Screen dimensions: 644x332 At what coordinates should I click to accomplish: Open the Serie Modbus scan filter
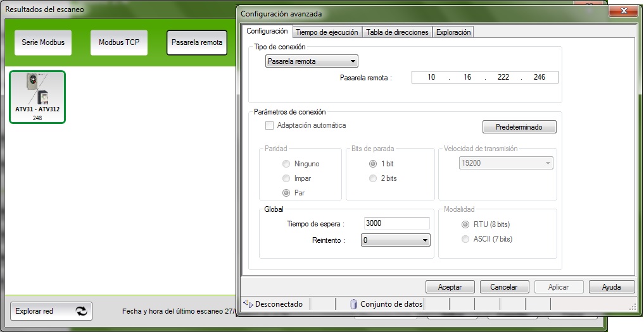43,42
